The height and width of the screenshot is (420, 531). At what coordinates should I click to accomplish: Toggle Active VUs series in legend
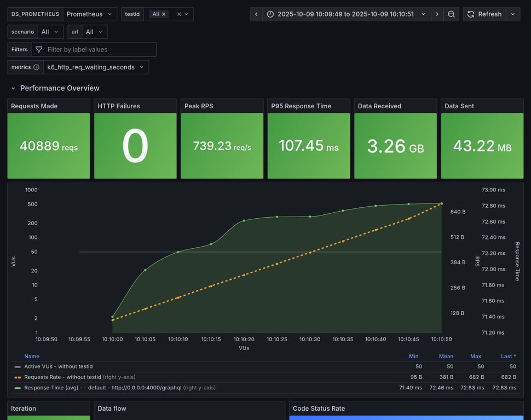tap(58, 366)
